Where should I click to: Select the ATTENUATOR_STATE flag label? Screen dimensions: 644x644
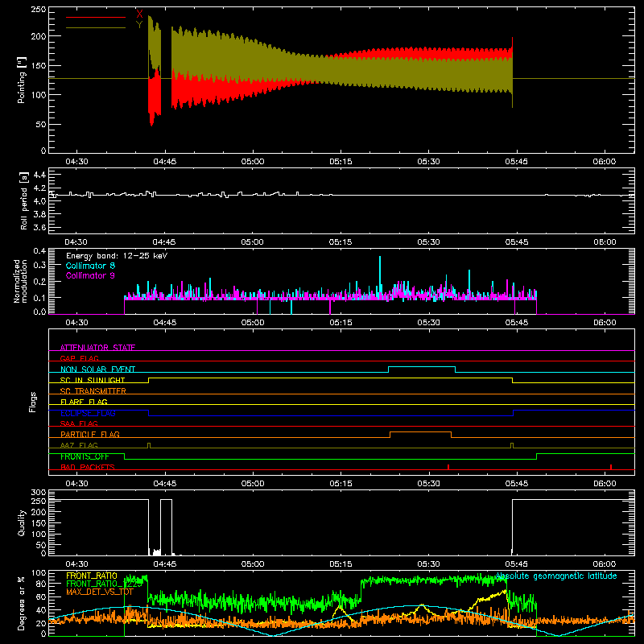(97, 348)
